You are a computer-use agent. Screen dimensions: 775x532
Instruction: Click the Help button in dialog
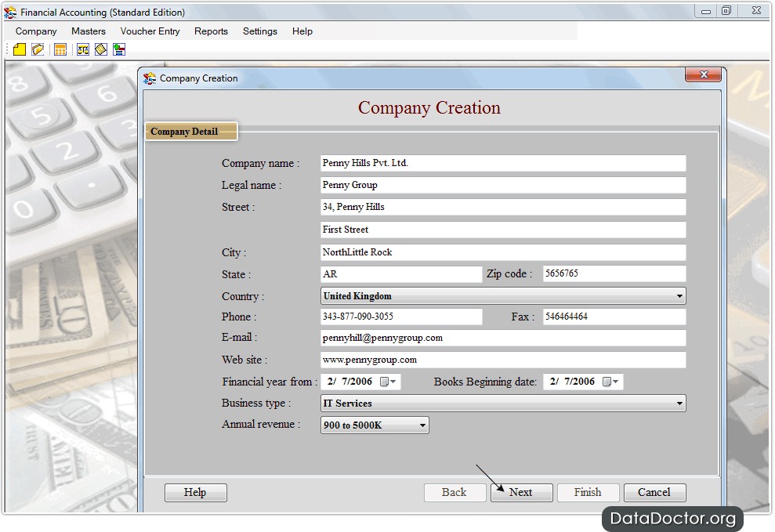click(196, 493)
